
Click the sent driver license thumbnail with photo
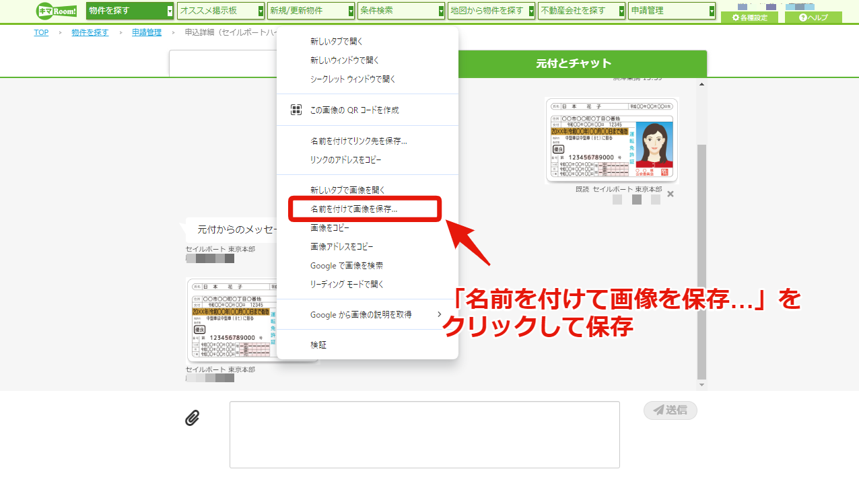(x=611, y=140)
